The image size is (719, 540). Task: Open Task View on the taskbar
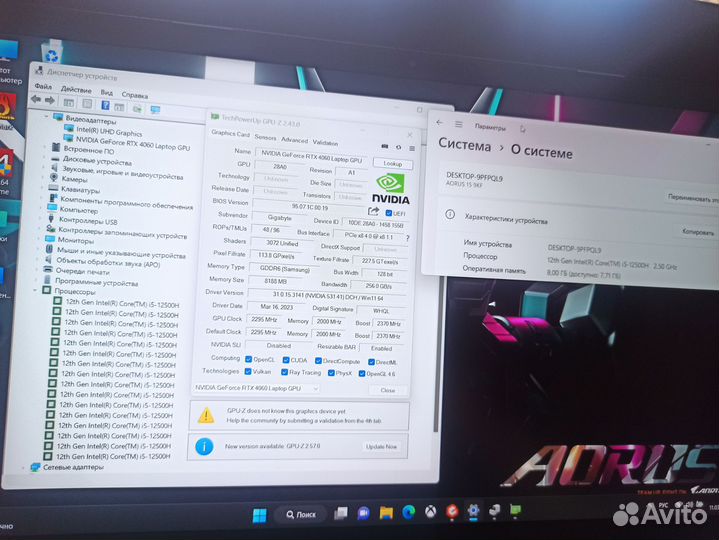341,513
